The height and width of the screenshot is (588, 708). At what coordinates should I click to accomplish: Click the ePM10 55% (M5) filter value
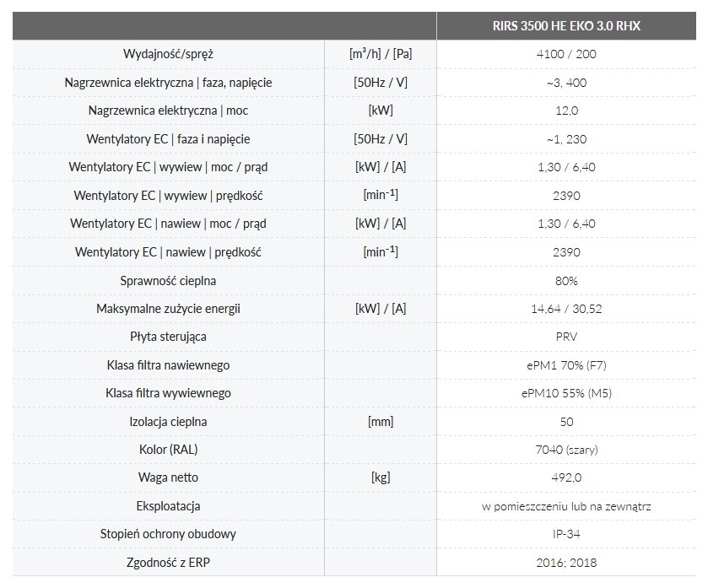click(566, 393)
